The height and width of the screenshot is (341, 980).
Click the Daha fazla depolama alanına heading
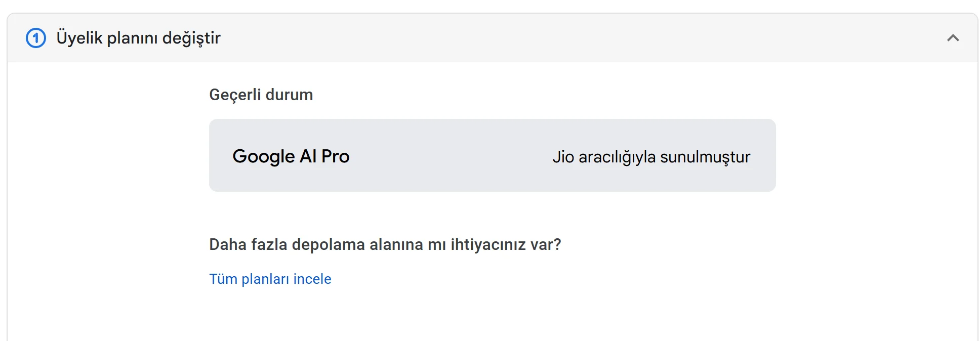click(385, 244)
